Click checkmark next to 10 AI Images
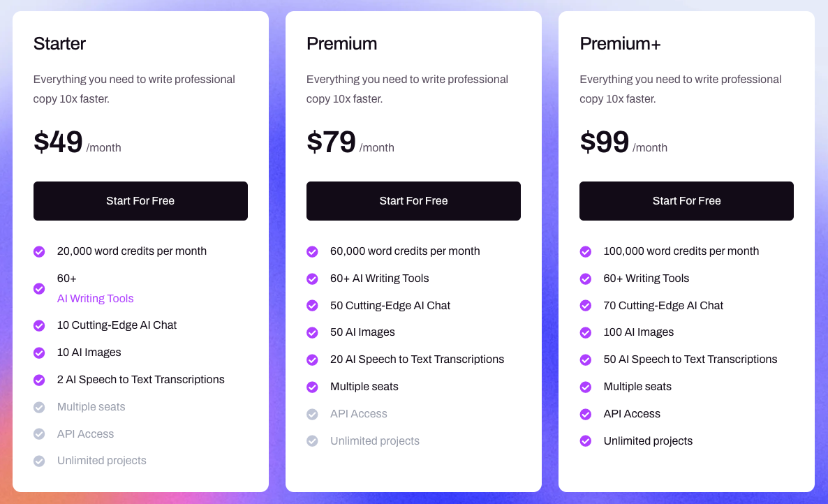 (40, 353)
